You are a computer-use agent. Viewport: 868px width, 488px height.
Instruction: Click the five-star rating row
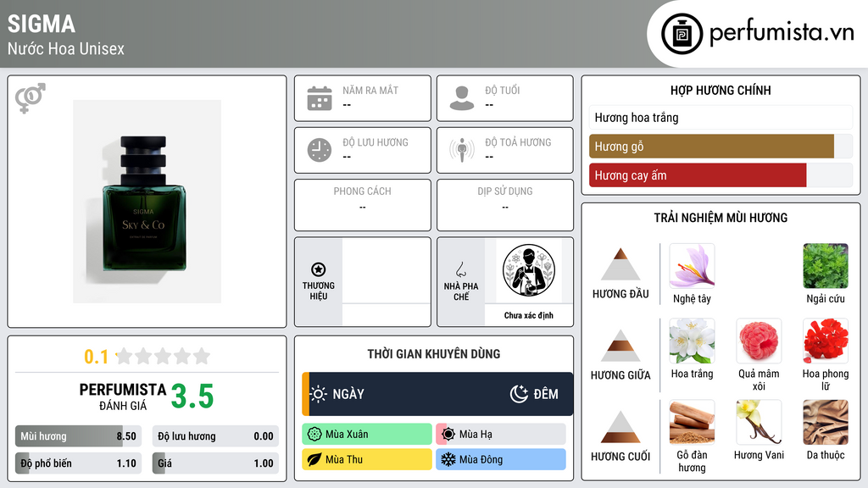[x=164, y=356]
